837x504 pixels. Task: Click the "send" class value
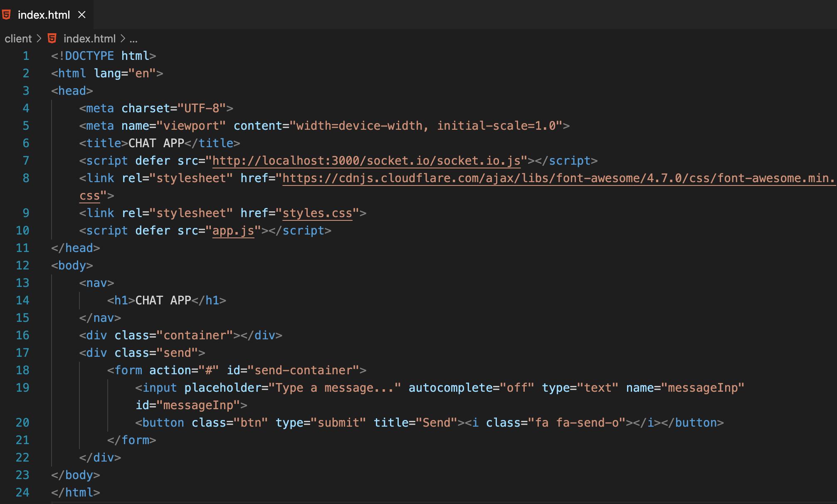click(x=177, y=353)
